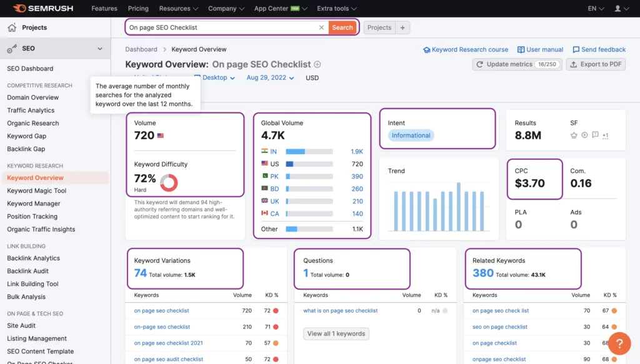Open SEO Content Template
Image resolution: width=640 pixels, height=364 pixels.
41,351
